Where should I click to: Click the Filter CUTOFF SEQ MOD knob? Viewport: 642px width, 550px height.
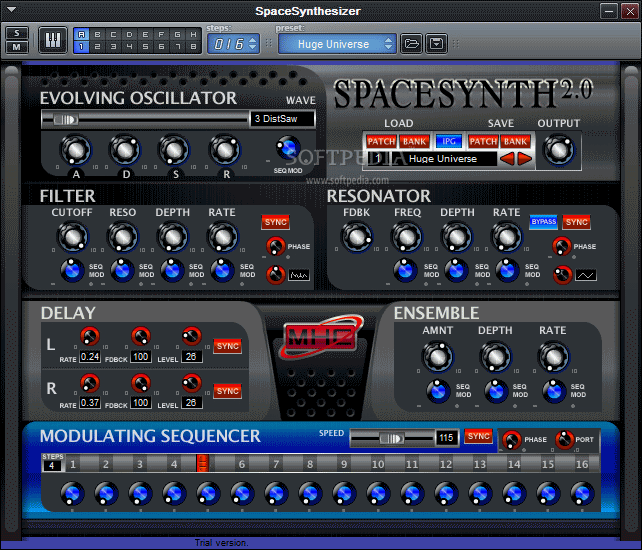pos(72,270)
